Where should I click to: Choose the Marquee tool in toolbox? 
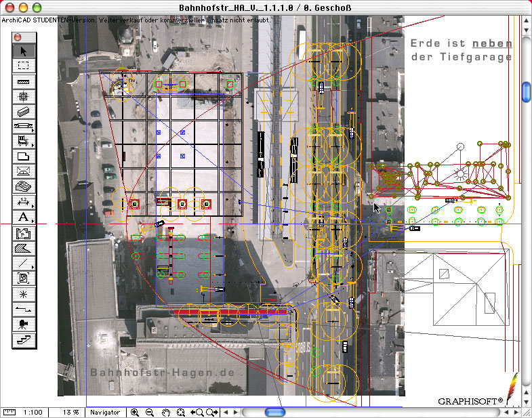[x=24, y=66]
